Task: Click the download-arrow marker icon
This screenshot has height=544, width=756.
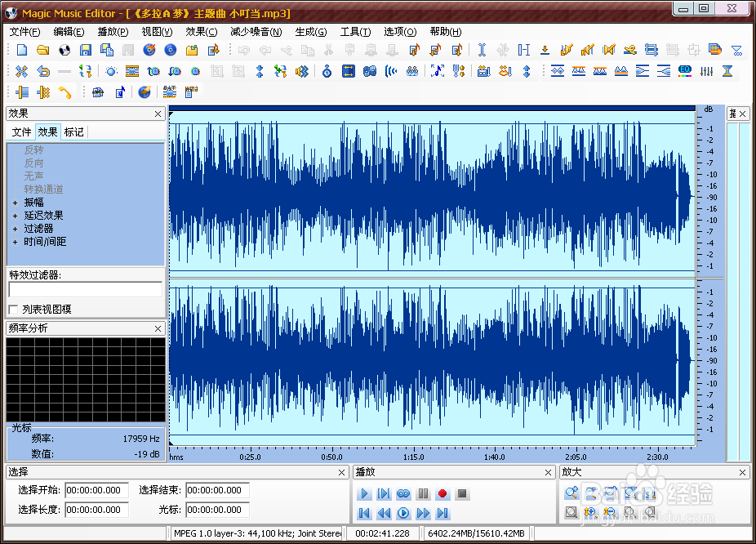Action: point(545,50)
